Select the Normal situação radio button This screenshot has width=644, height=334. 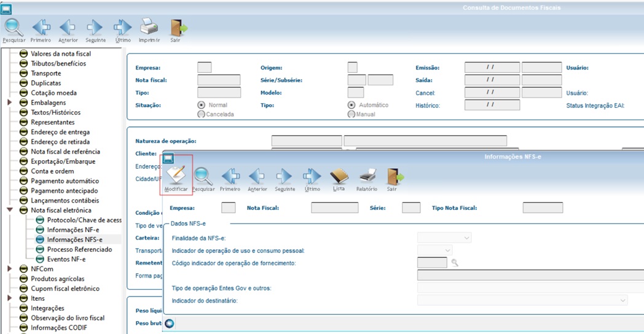click(202, 105)
